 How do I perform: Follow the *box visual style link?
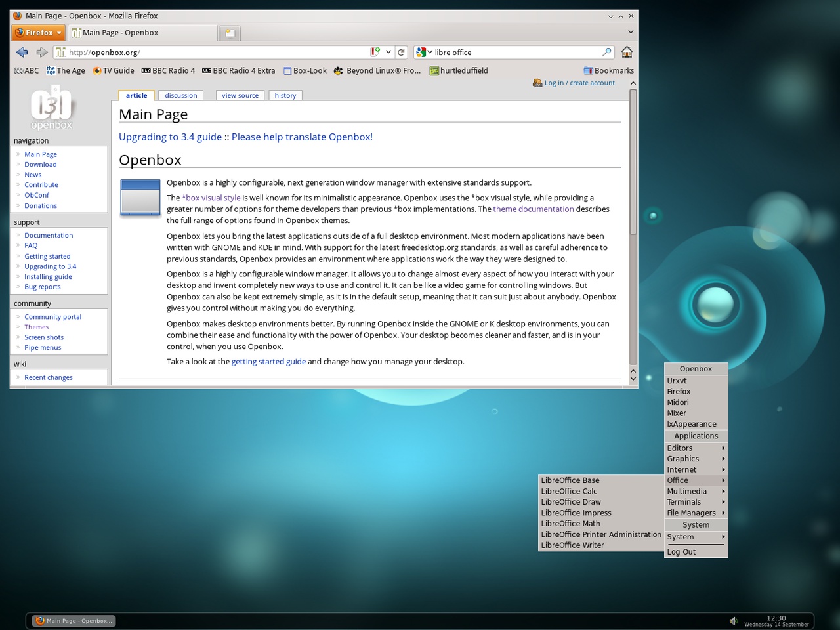[211, 198]
